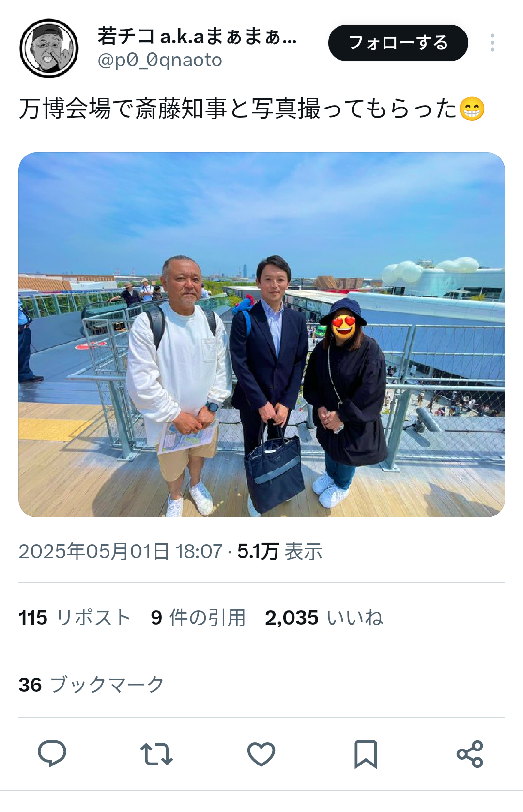This screenshot has height=812, width=523.
Task: Open the display name 若チコ a.k.a
Action: tap(197, 36)
